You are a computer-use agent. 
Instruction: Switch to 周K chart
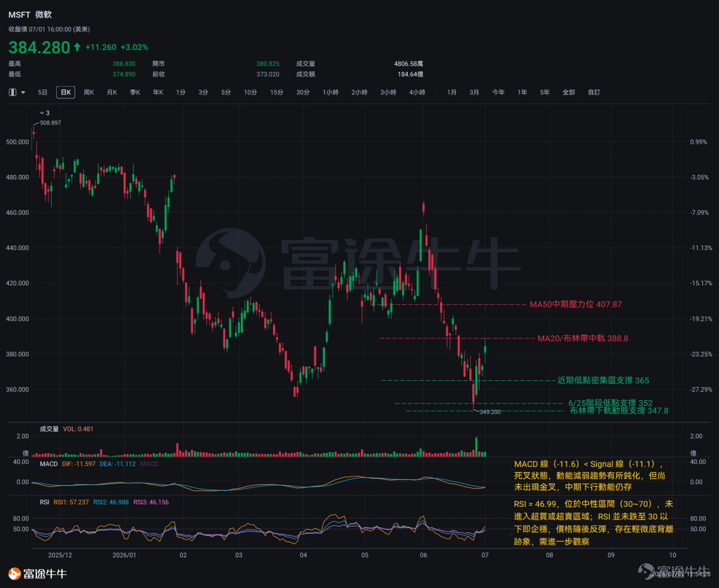click(x=89, y=92)
